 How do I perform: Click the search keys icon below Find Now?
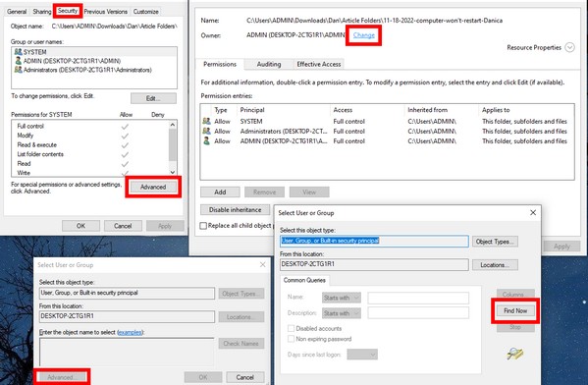point(515,354)
